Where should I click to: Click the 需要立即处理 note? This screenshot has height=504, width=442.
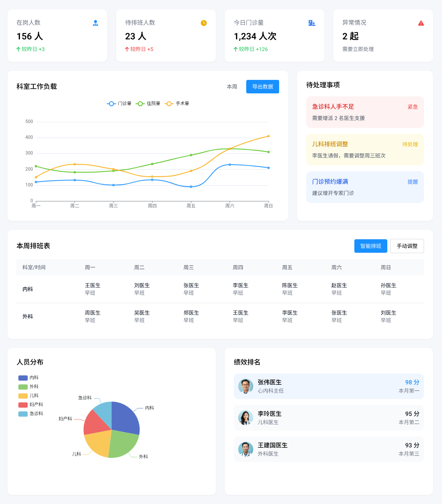click(358, 49)
